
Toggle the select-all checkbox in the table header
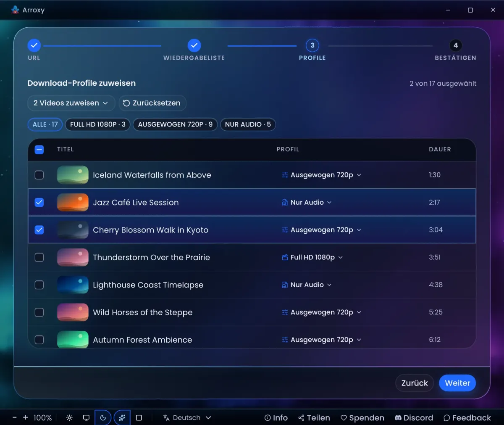coord(39,149)
